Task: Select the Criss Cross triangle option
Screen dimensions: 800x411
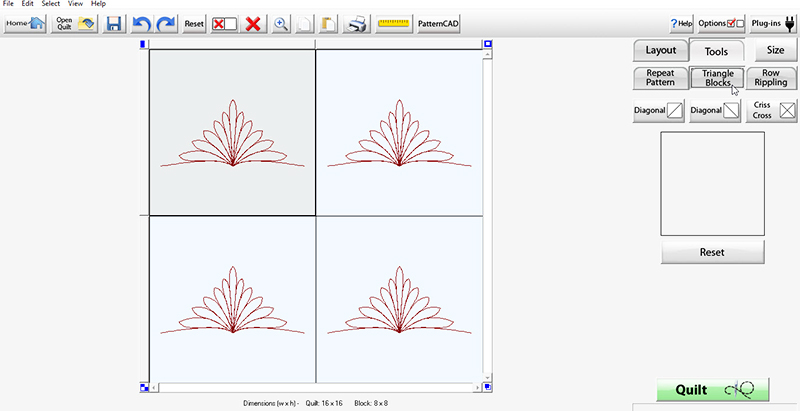Action: pos(773,110)
